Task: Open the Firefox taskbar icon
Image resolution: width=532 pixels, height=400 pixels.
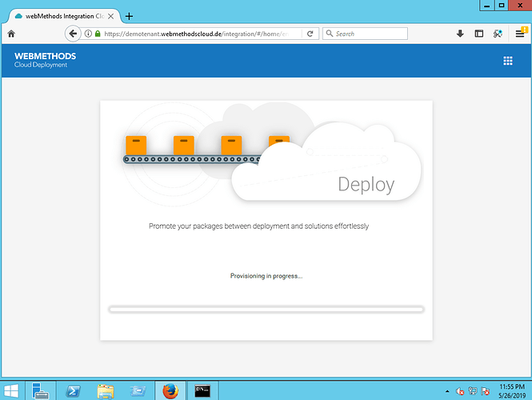Action: pos(170,391)
